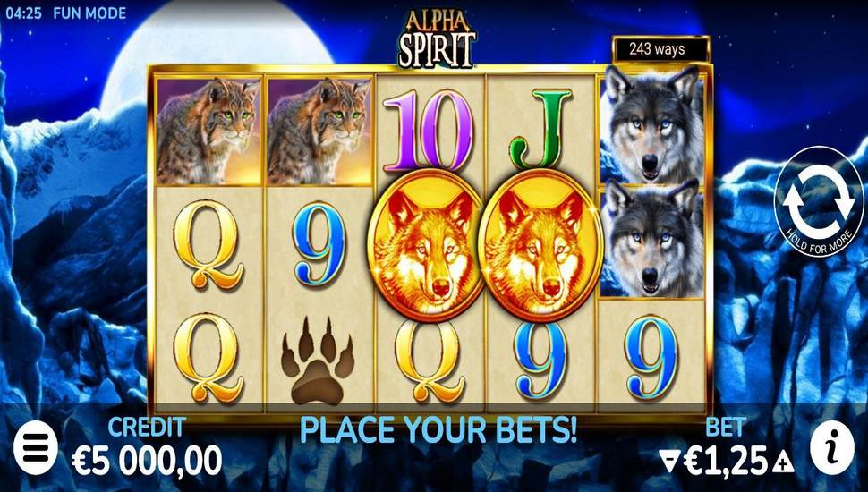Image resolution: width=868 pixels, height=492 pixels.
Task: Click the green J symbol
Action: 540,129
